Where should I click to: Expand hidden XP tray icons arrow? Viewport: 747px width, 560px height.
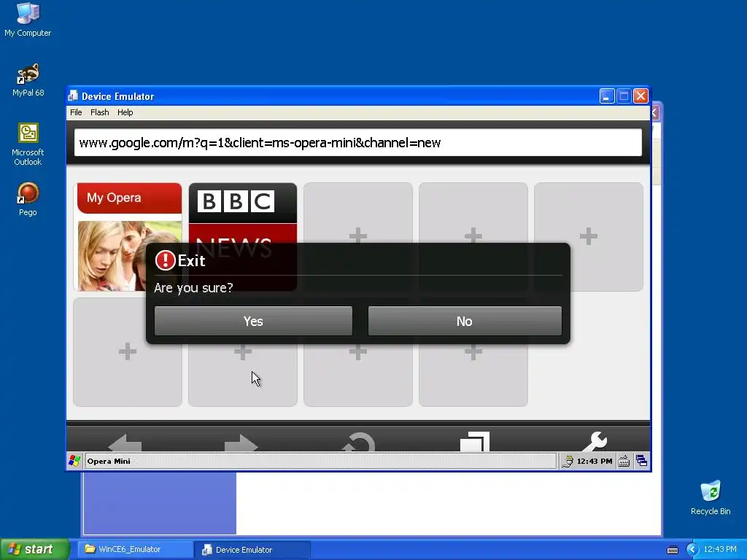click(x=692, y=550)
